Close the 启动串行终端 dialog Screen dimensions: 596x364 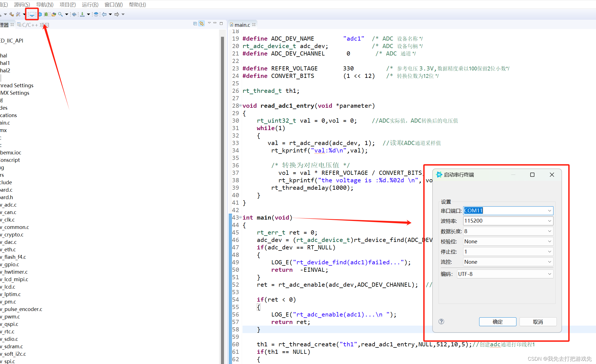552,175
